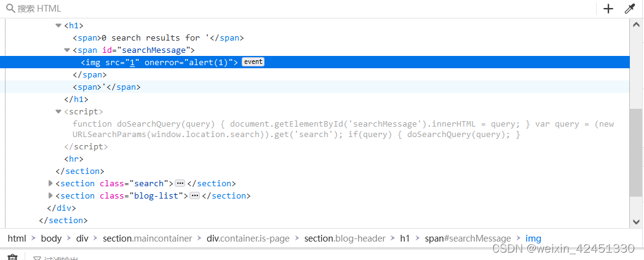The height and width of the screenshot is (260, 644).
Task: Click the vertical scrollbar thumb
Action: (636, 154)
